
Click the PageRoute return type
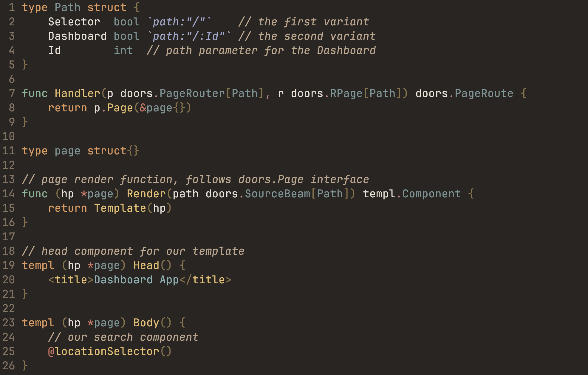[484, 93]
